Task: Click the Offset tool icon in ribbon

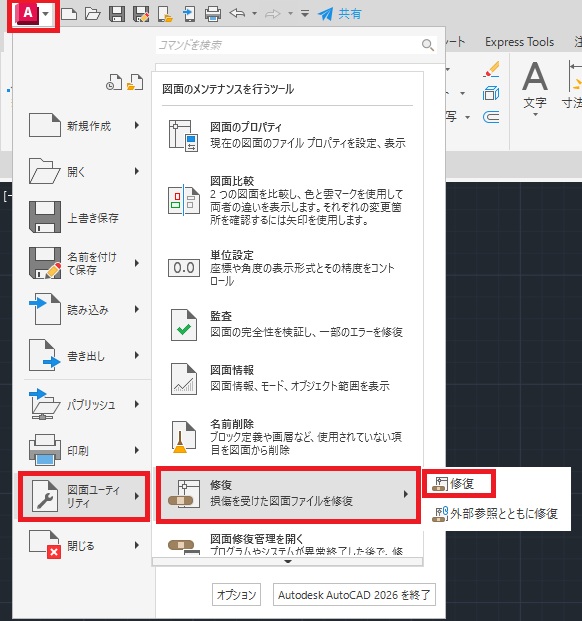Action: click(x=491, y=117)
